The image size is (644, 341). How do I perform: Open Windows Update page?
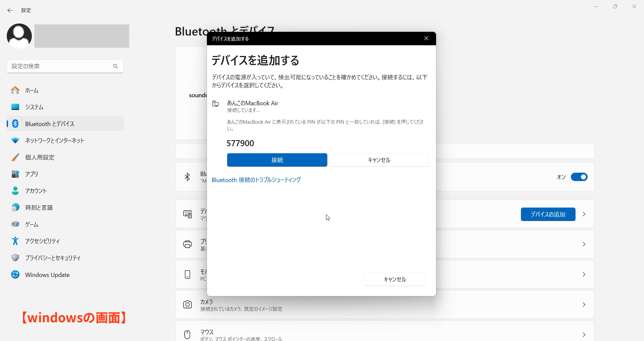click(65, 275)
